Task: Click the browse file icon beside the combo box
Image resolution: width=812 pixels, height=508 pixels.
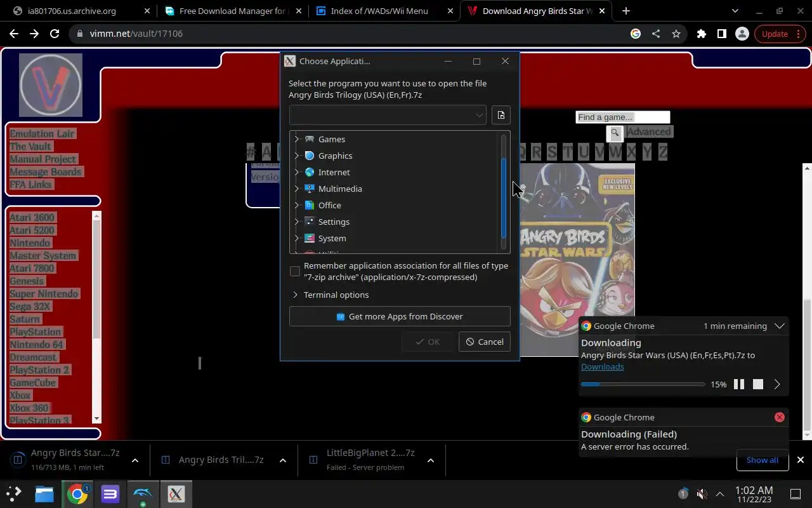Action: point(501,115)
